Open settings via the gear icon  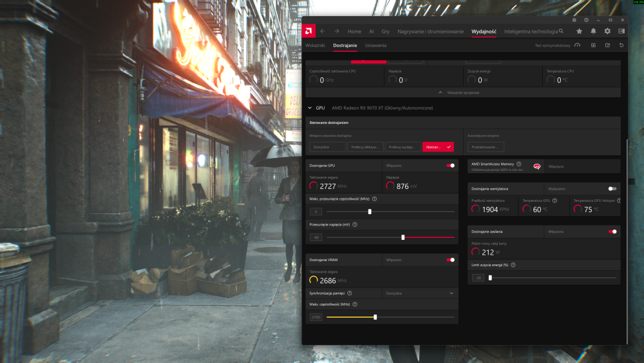click(x=607, y=31)
